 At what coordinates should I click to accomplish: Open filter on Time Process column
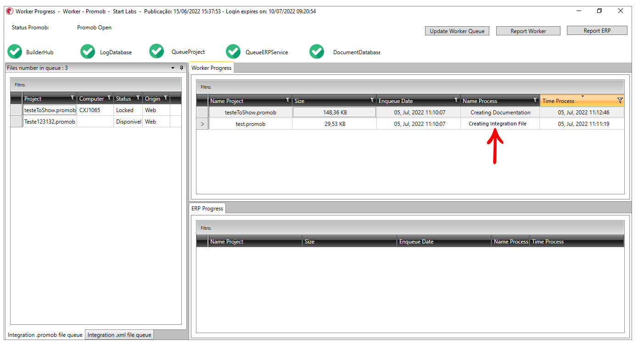[620, 100]
